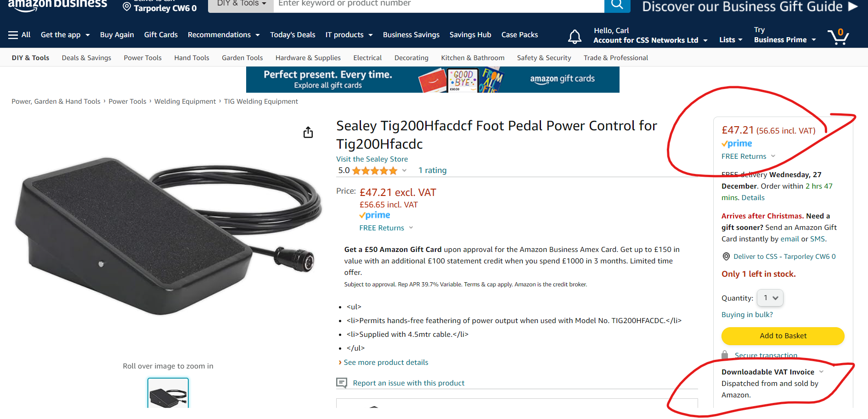
Task: Click the notification bell icon
Action: click(x=575, y=37)
